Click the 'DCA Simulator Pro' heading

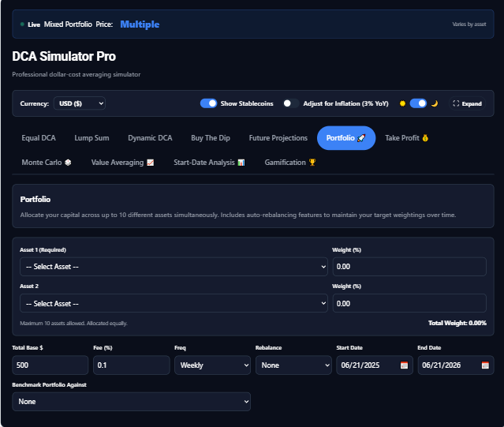click(64, 56)
